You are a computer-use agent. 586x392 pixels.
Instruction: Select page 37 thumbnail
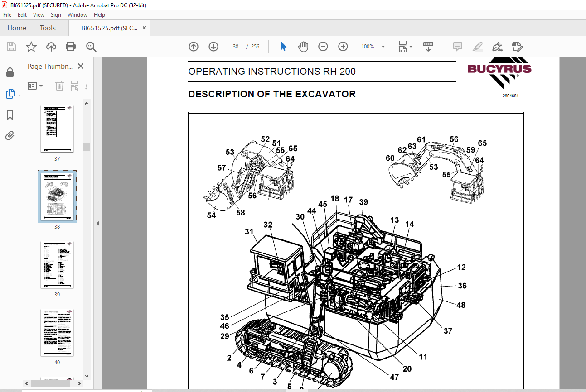point(57,129)
